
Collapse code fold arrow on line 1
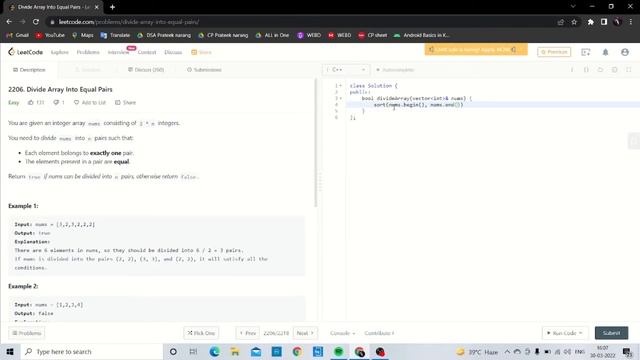tap(341, 86)
